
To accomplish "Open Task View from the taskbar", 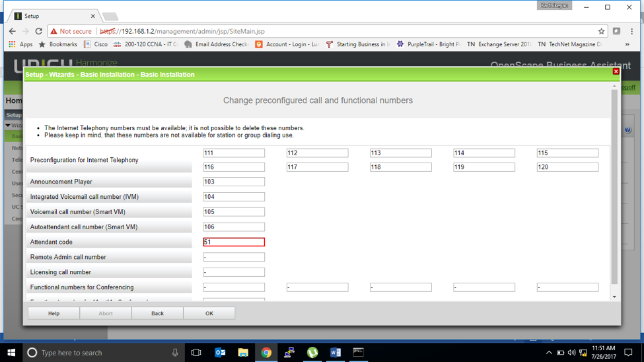I will 196,353.
